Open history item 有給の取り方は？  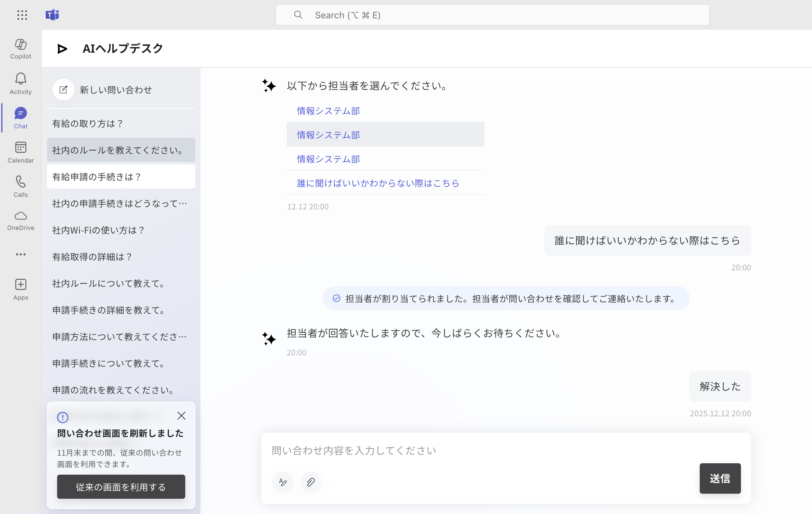(121, 123)
